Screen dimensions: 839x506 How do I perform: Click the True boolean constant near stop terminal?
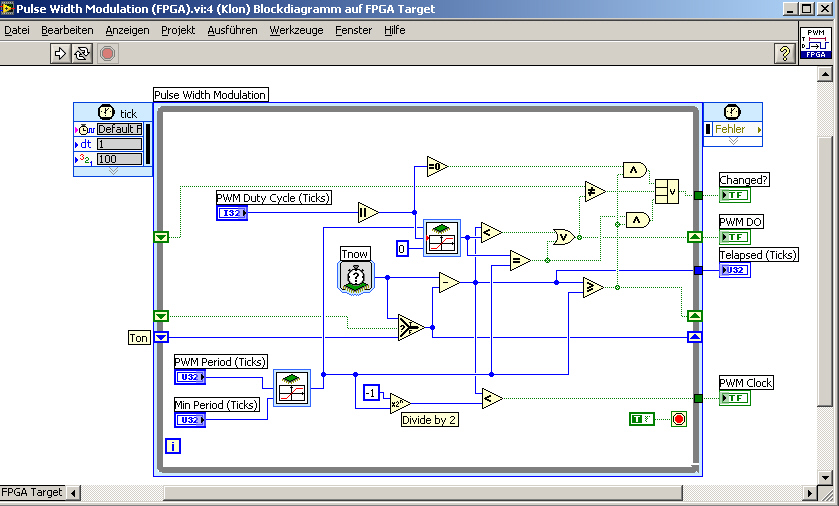[x=642, y=419]
